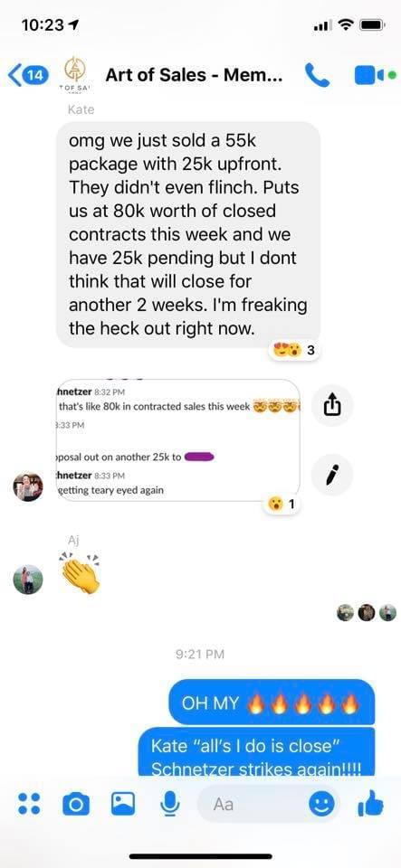Tap the microphone to record voice message
This screenshot has width=401, height=868.
point(169,803)
